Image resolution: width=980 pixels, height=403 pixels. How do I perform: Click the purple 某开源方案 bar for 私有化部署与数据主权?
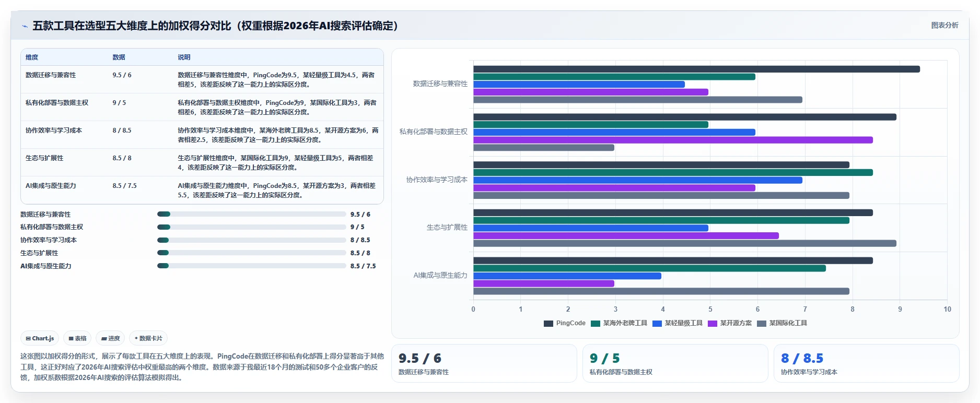coord(673,140)
